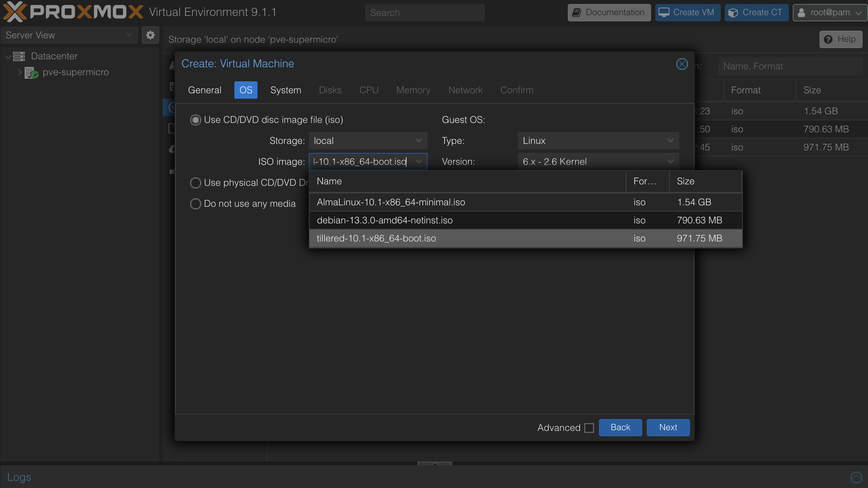Click the cube icon on Create CT
This screenshot has width=868, height=488.
(x=733, y=13)
